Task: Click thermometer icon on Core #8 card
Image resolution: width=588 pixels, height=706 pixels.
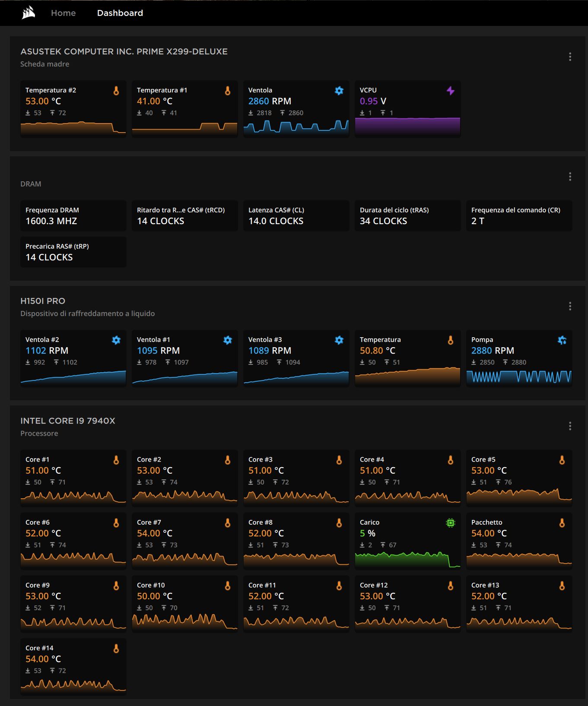Action: point(339,523)
